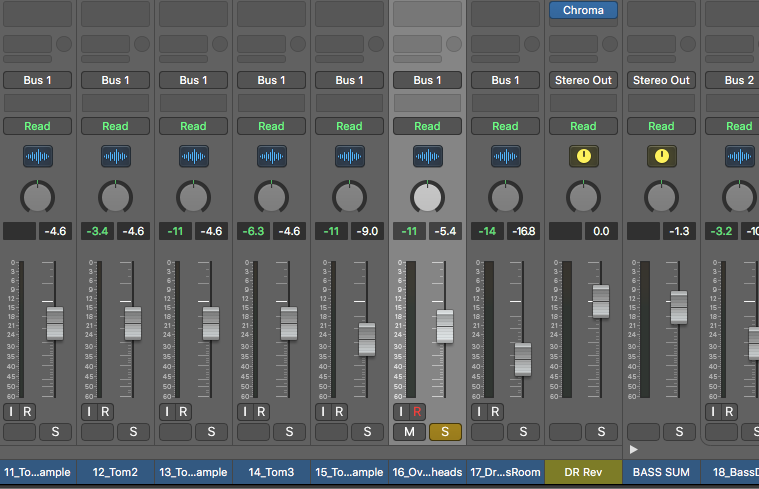Click the -9.0 gain value on 15_To...ample

click(x=367, y=231)
